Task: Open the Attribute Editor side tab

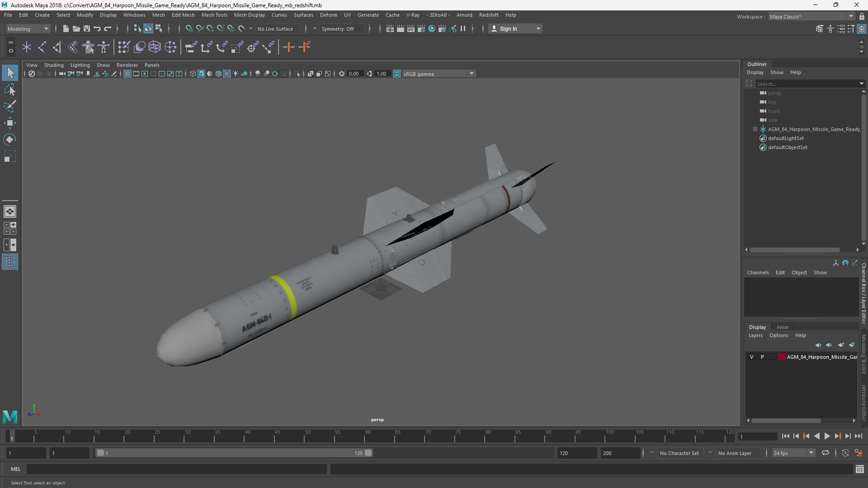Action: 863,403
